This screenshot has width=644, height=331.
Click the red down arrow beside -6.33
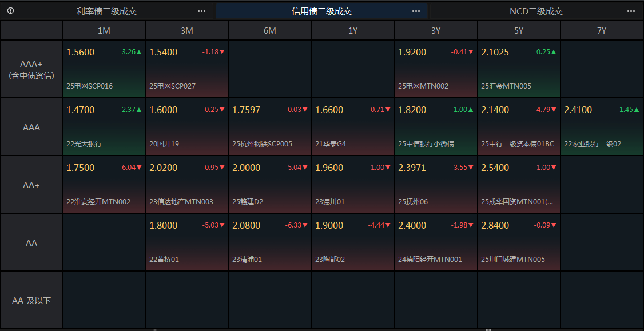(x=305, y=226)
